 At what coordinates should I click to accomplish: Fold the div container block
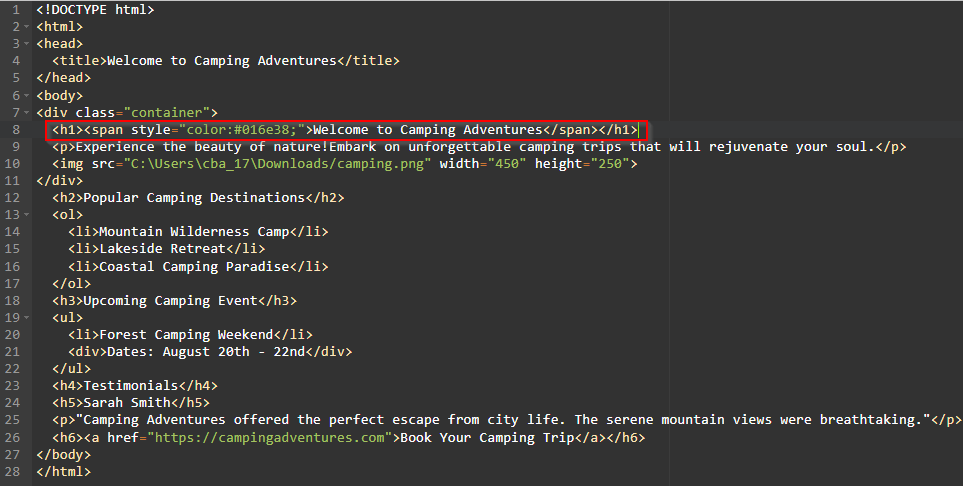coord(26,113)
